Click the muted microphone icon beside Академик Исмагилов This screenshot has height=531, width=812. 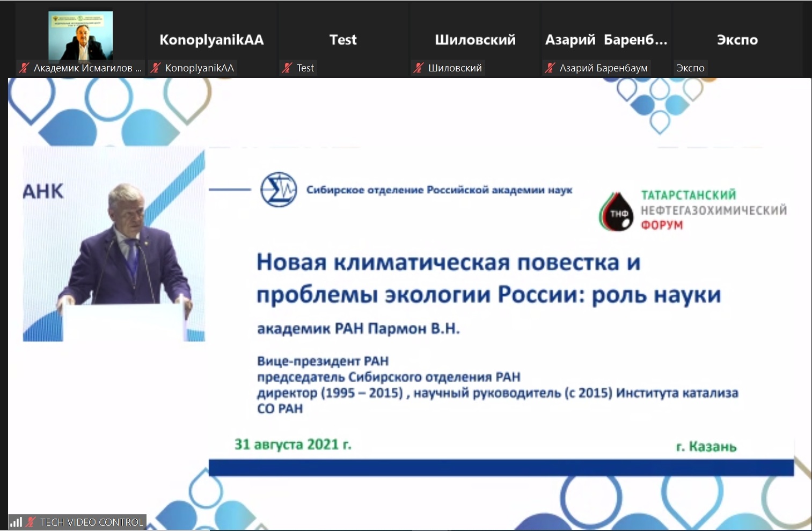24,68
